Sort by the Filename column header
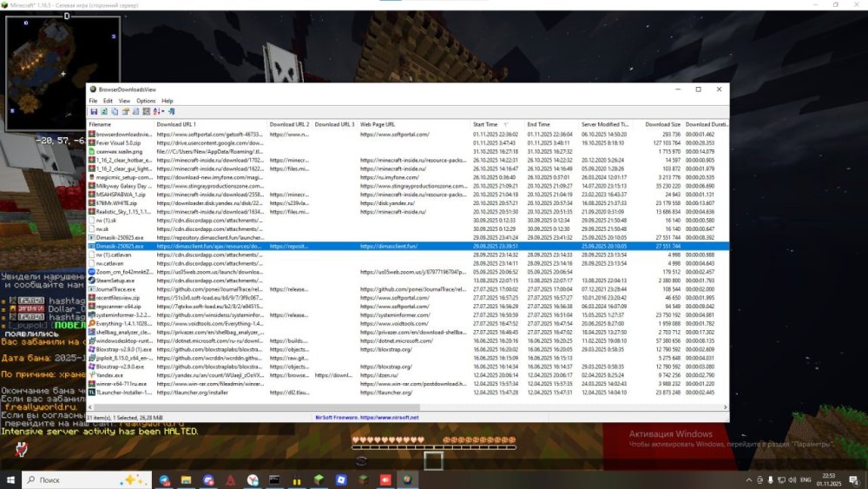This screenshot has height=489, width=868. pyautogui.click(x=121, y=124)
